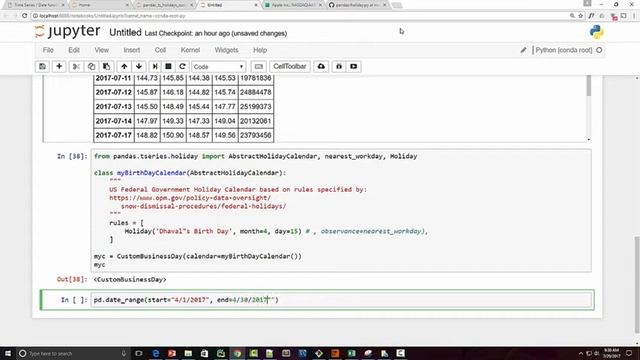Bookmark the page with the star icon

(580, 16)
